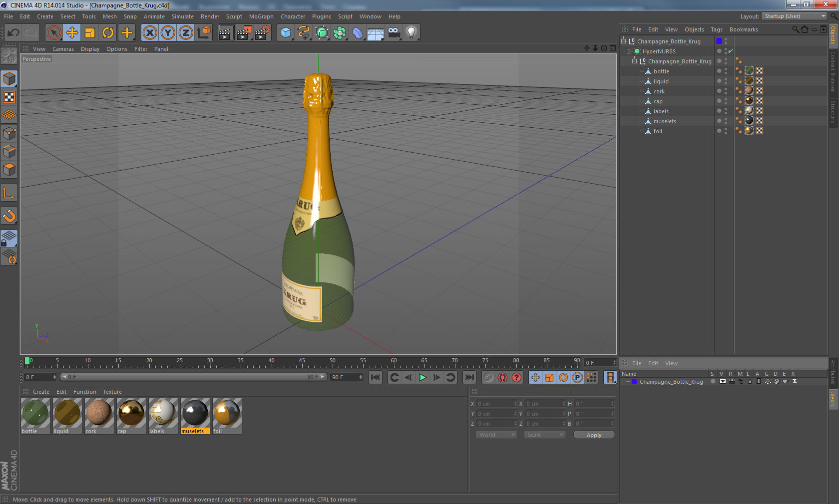The height and width of the screenshot is (504, 839).
Task: Toggle viewport maximize icon
Action: click(x=612, y=48)
